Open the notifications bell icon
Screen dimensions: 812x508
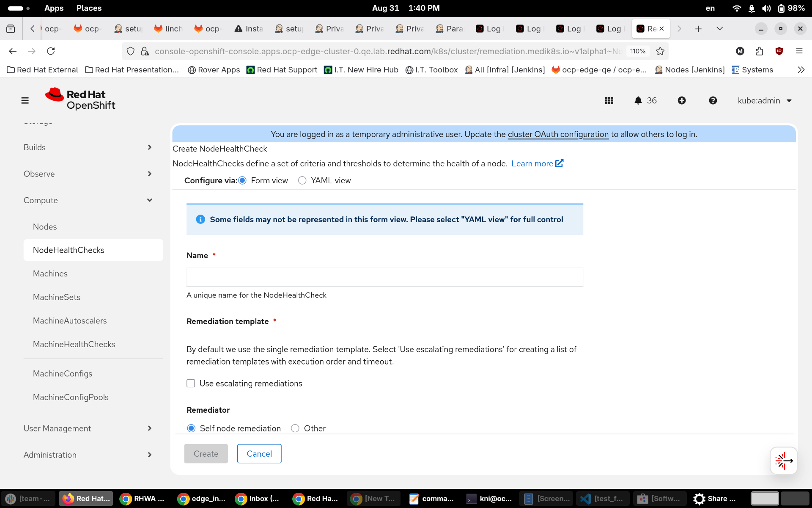click(638, 100)
